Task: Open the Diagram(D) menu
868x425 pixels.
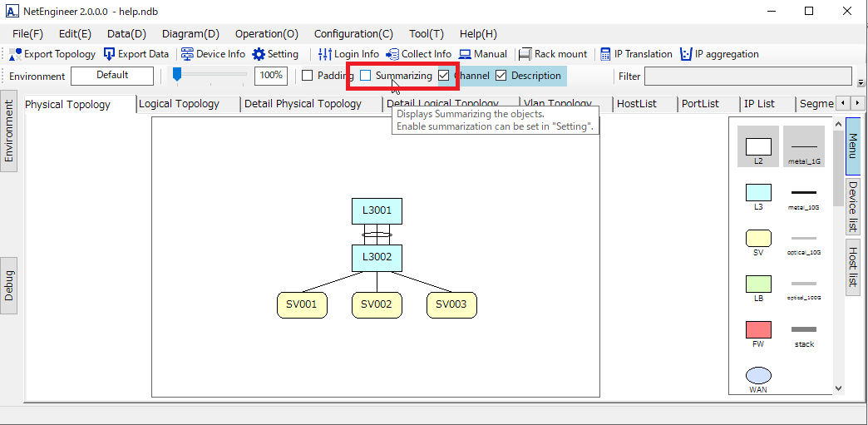Action: tap(190, 34)
